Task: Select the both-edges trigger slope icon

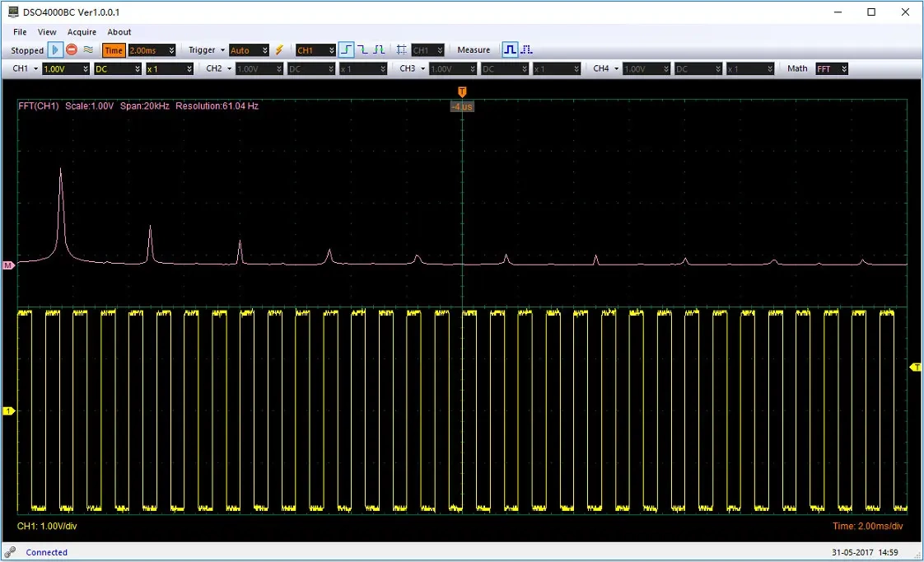Action: pos(379,50)
